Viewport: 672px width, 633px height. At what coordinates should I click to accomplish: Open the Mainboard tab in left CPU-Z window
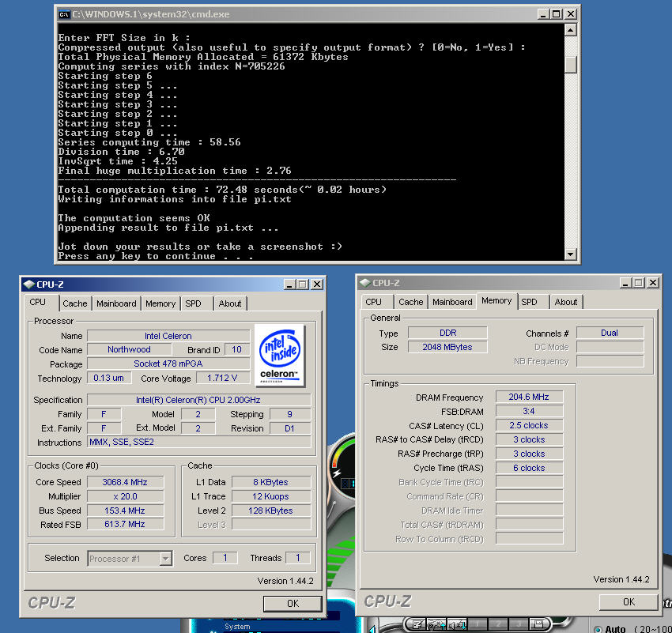tap(116, 303)
